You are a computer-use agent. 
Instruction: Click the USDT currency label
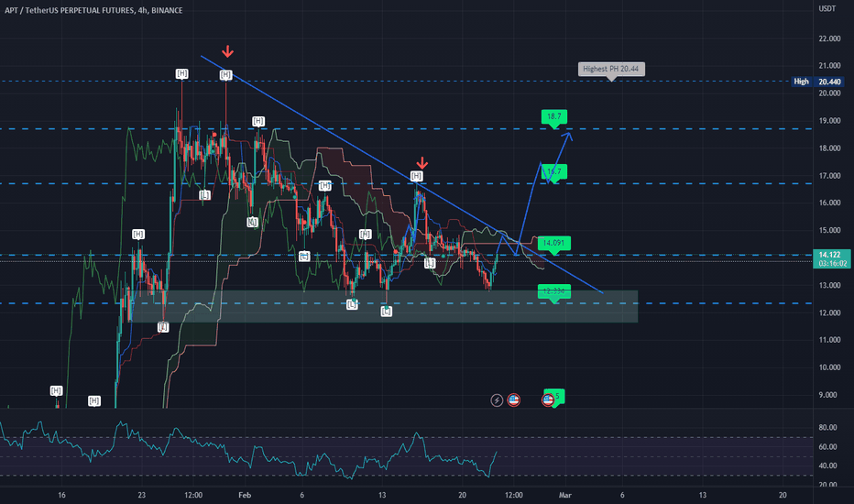point(827,8)
